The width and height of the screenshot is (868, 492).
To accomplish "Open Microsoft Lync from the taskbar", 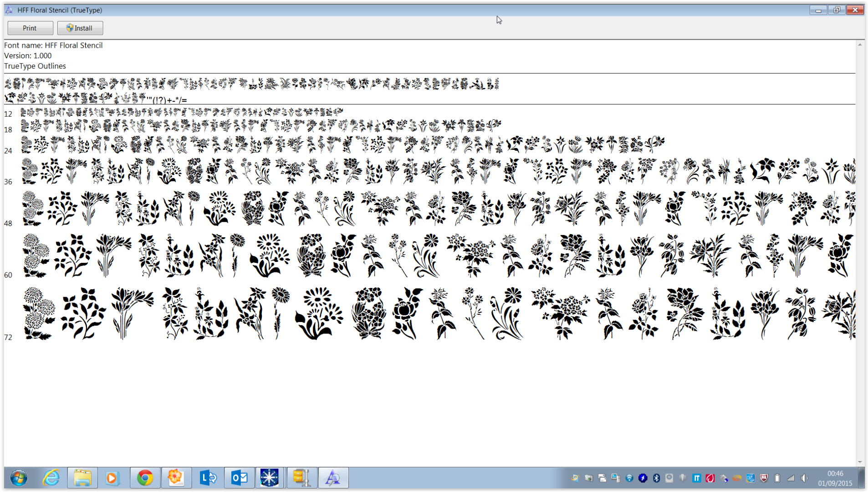I will (x=208, y=477).
